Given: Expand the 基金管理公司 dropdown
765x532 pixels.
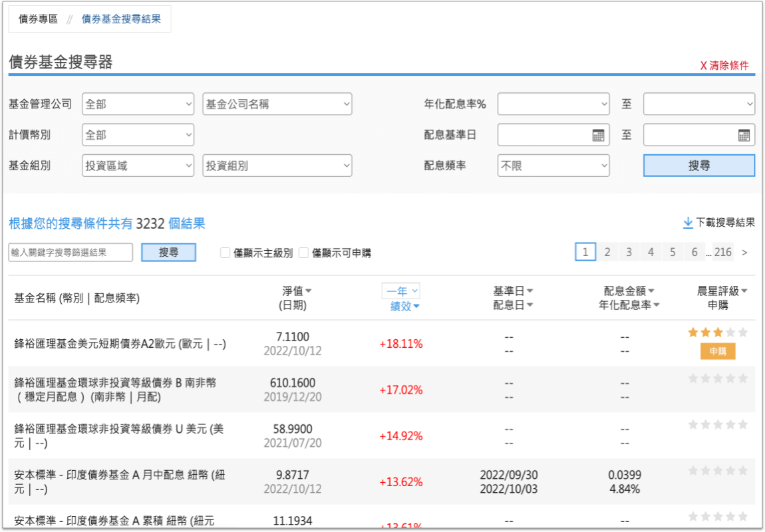Looking at the screenshot, I should (x=138, y=104).
